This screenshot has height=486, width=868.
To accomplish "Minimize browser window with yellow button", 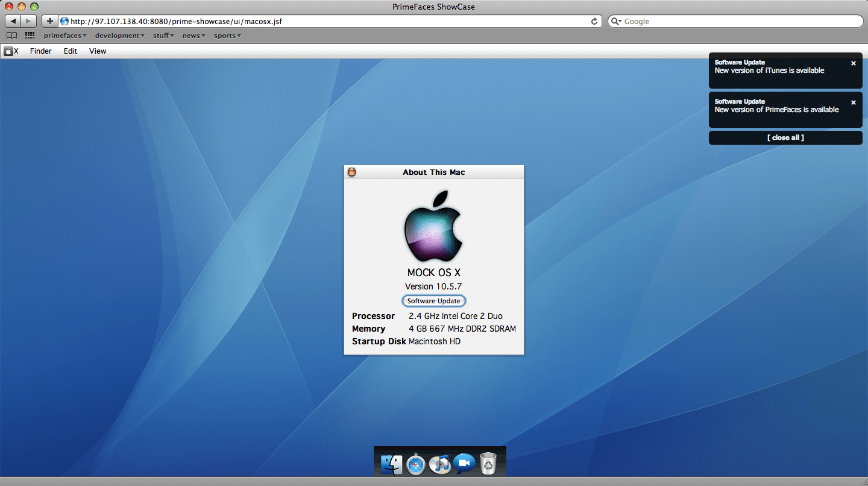I will click(x=22, y=7).
